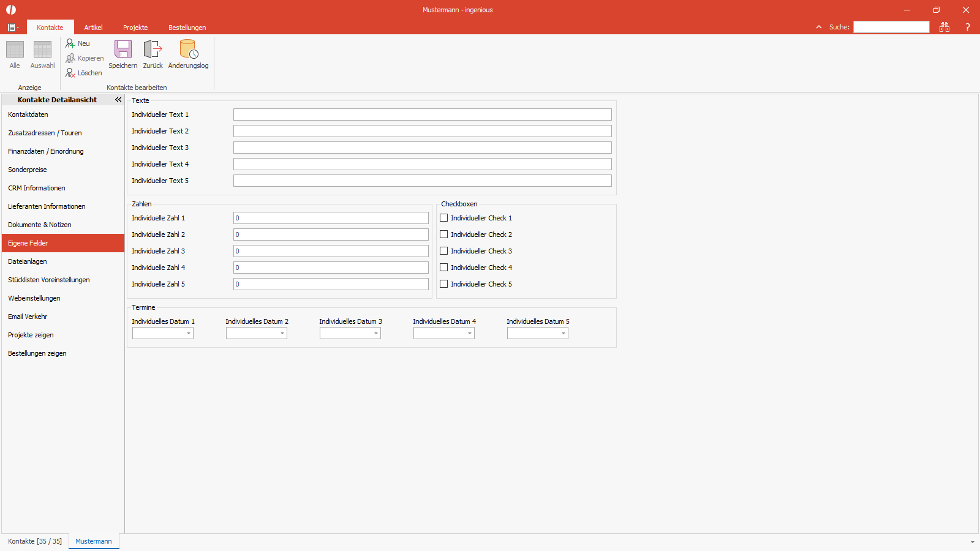Show all records with Alle icon
980x551 pixels.
pos(15,50)
